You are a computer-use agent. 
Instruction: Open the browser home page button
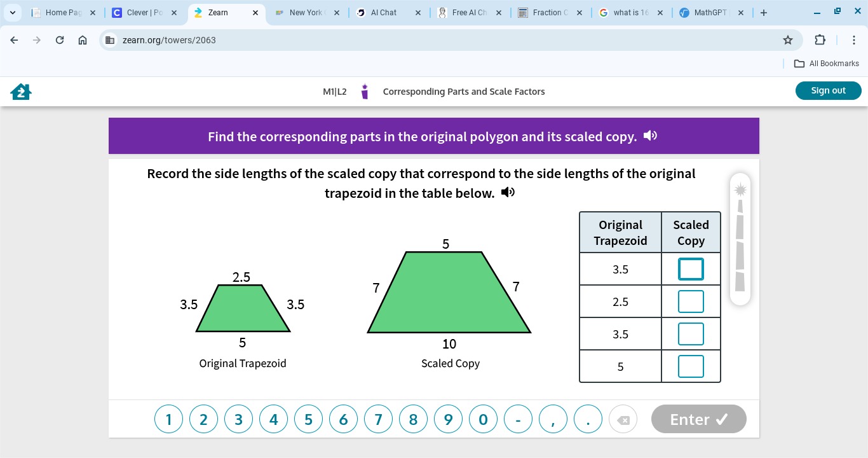click(83, 40)
